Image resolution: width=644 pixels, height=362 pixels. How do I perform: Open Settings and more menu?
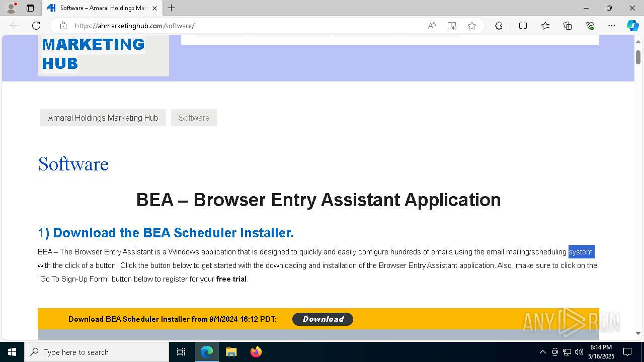point(612,26)
